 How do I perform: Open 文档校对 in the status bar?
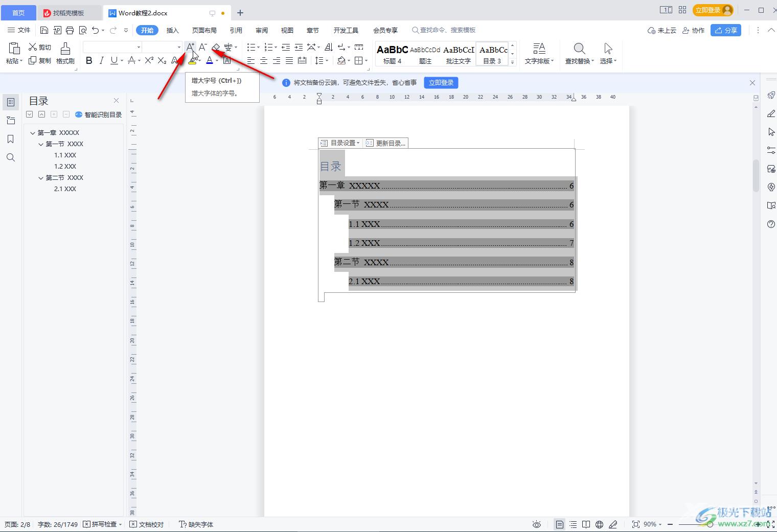tap(147, 524)
